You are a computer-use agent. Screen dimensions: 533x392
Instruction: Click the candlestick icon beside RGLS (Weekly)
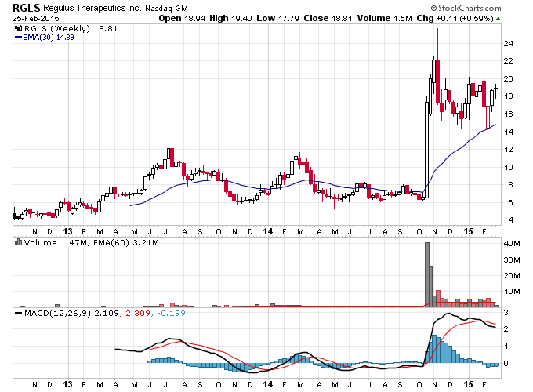click(19, 28)
